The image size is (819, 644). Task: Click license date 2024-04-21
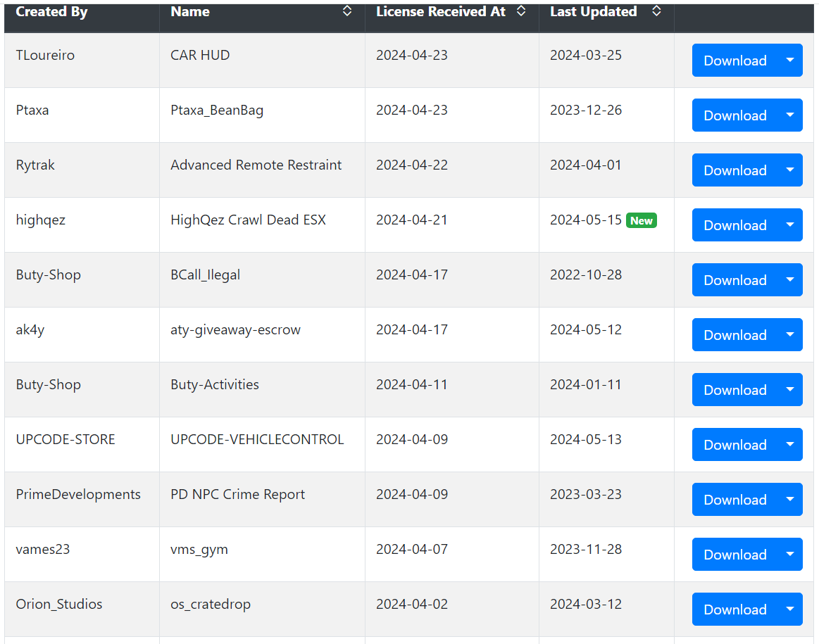[x=411, y=220]
